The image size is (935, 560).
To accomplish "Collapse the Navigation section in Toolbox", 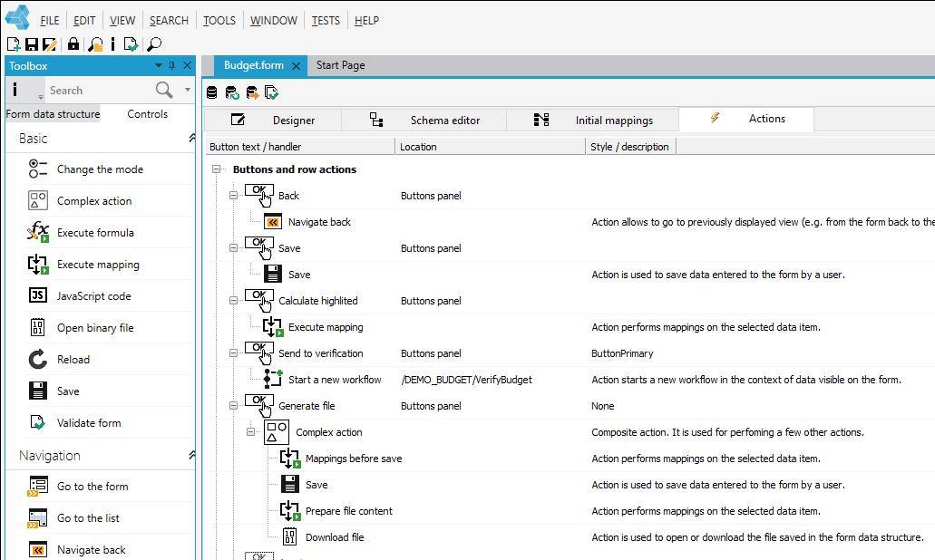I will [191, 455].
